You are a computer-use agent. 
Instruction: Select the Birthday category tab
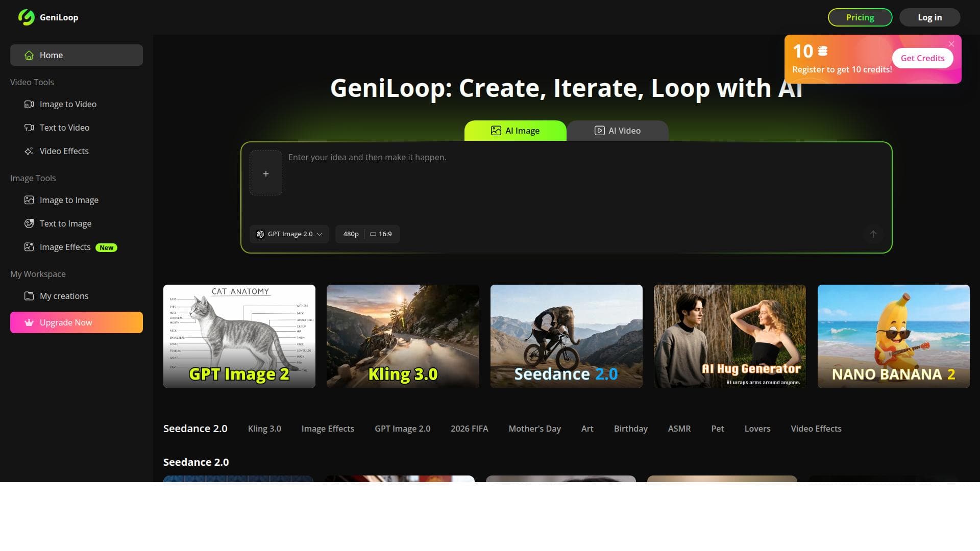click(x=631, y=429)
